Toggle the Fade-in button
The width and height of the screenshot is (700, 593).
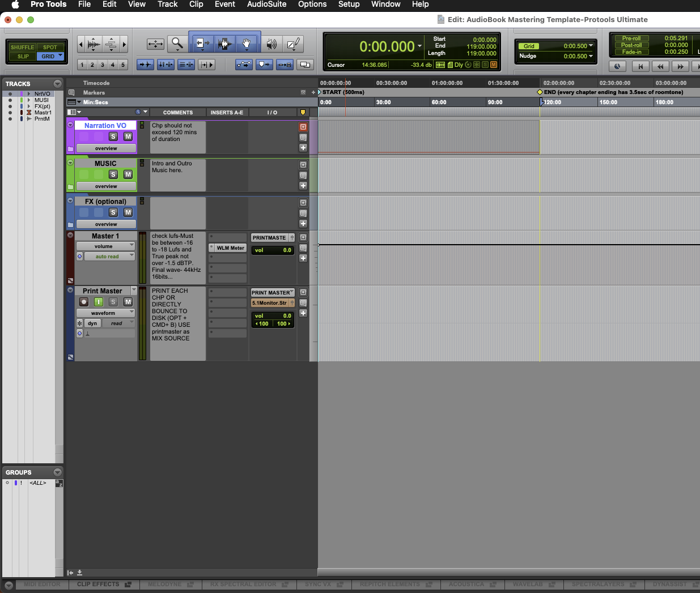click(x=631, y=52)
